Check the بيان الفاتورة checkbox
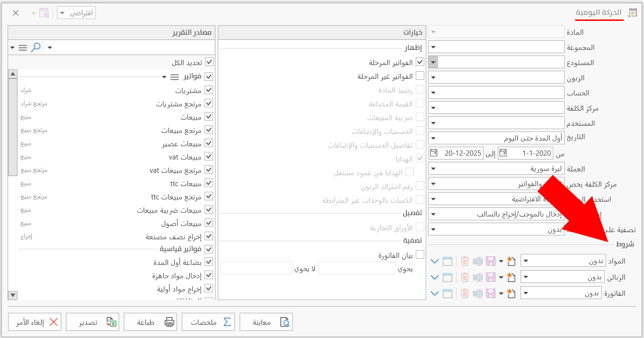Screen dimensions: 644x338 420,254
